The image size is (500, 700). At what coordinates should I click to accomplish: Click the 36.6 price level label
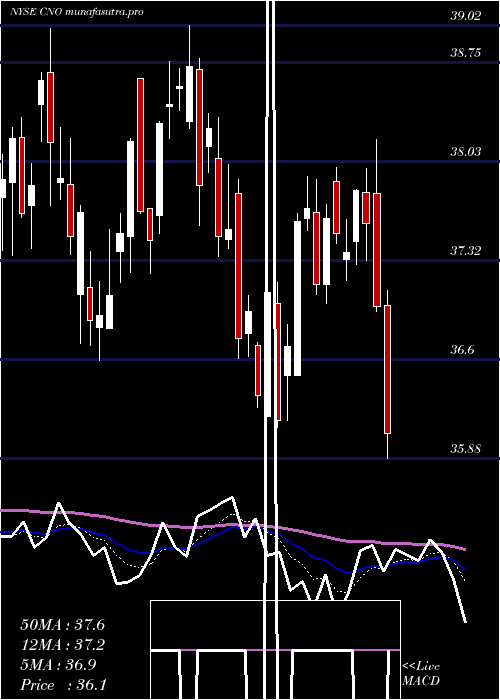point(462,350)
